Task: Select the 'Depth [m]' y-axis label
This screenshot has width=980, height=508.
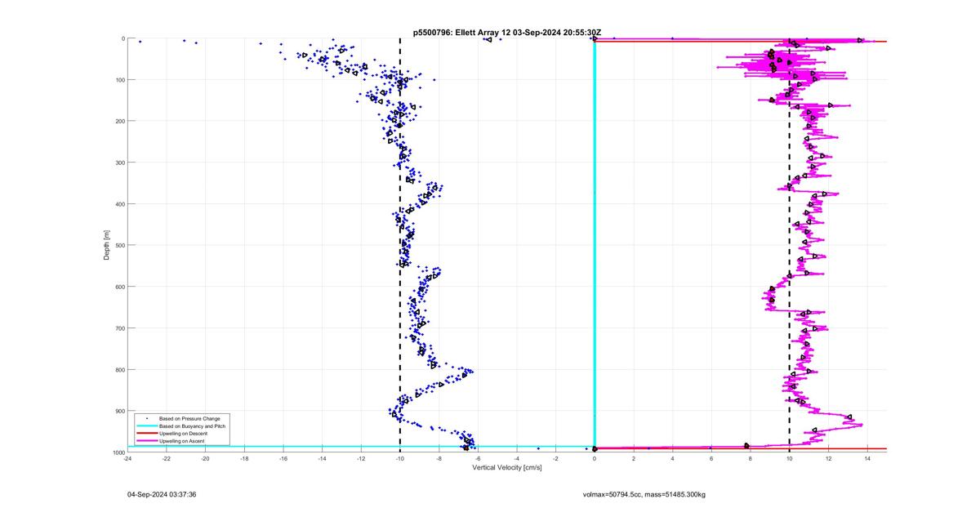Action: pos(107,245)
